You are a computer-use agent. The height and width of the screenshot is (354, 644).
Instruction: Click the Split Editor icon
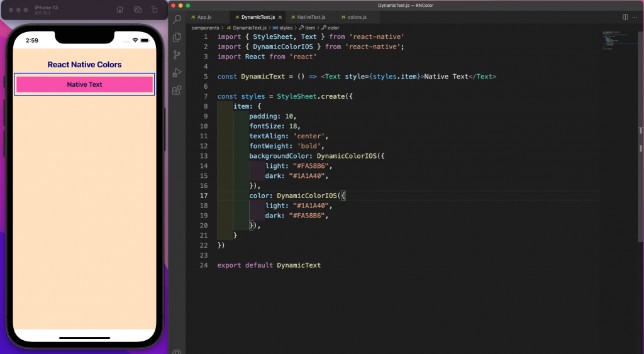[x=625, y=17]
